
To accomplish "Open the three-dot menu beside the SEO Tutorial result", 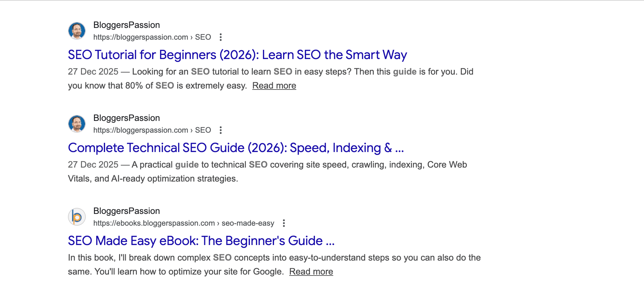I will [x=221, y=37].
